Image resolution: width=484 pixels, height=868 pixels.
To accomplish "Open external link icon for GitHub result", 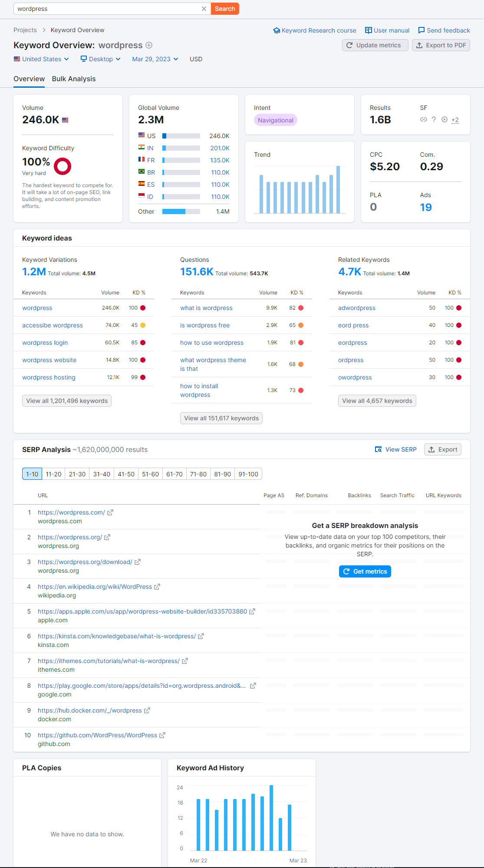I will 162,735.
